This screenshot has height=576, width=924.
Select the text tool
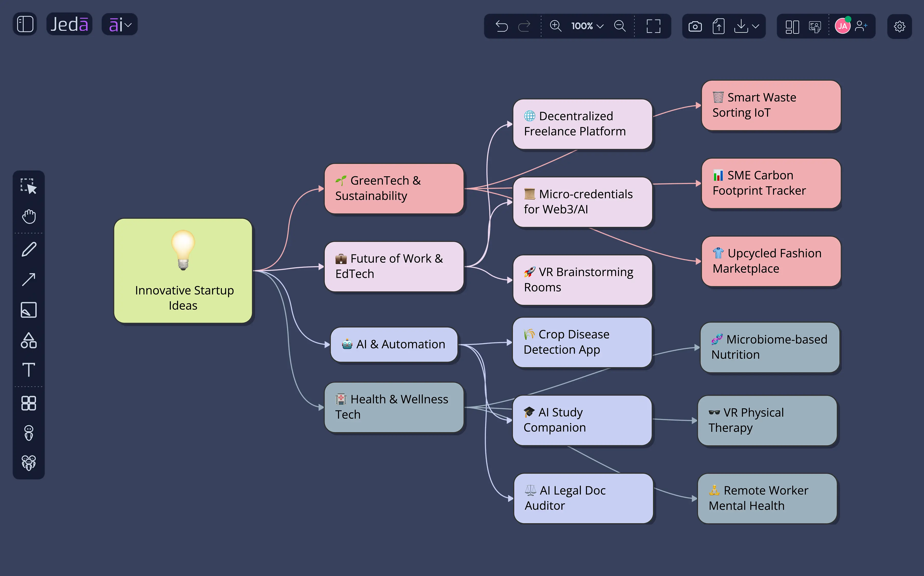pyautogui.click(x=28, y=370)
